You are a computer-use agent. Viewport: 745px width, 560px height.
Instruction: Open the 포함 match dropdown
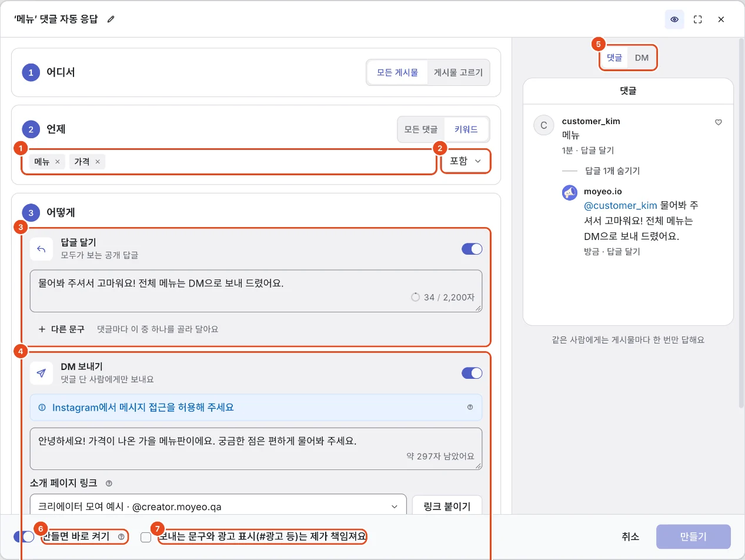tap(466, 161)
